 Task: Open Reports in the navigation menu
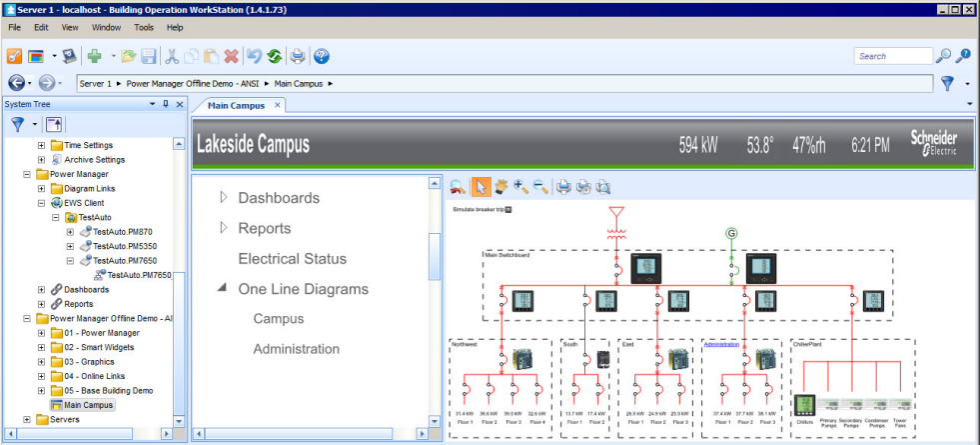[265, 228]
